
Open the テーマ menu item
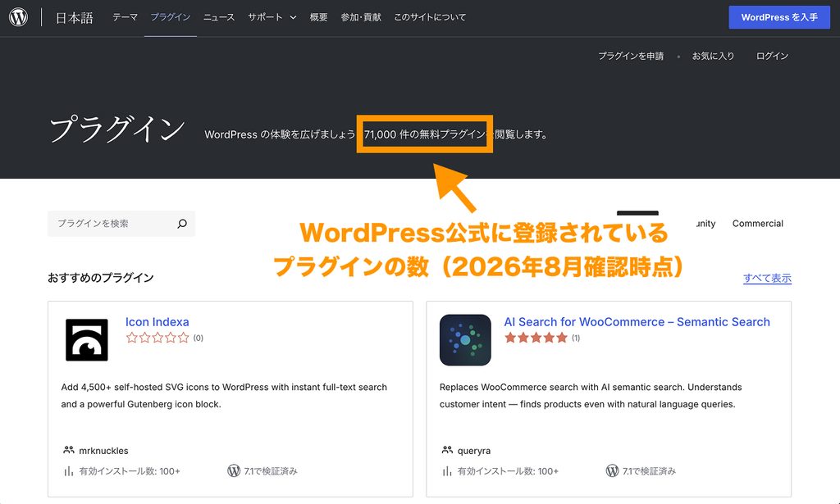[x=125, y=17]
